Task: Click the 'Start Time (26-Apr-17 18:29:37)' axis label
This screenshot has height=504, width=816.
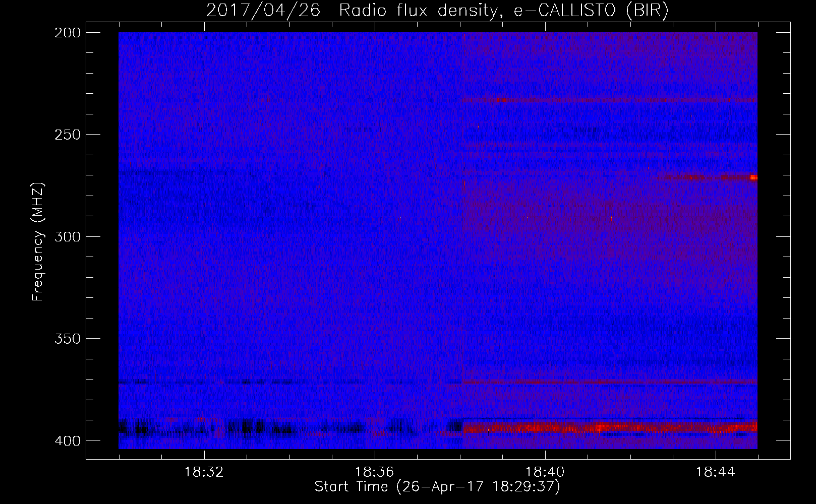Action: (x=437, y=487)
